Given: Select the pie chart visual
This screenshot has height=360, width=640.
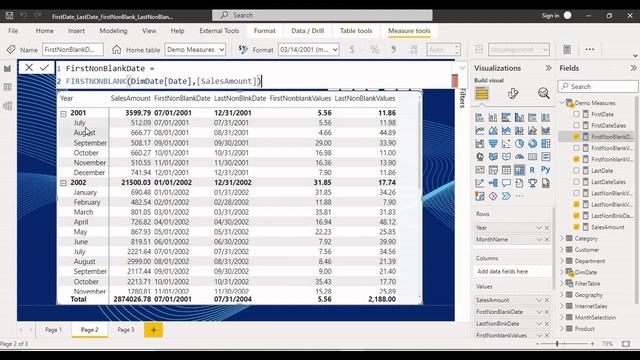Looking at the screenshot, I should click(519, 144).
